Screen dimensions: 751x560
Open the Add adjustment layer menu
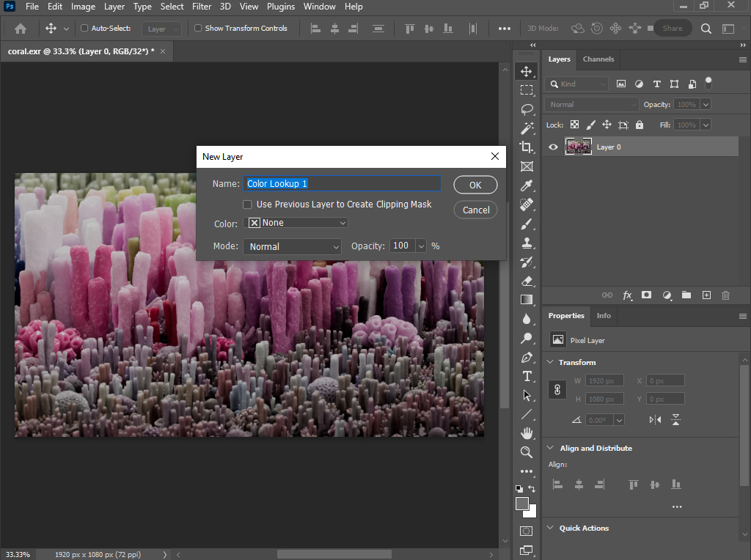[x=667, y=295]
